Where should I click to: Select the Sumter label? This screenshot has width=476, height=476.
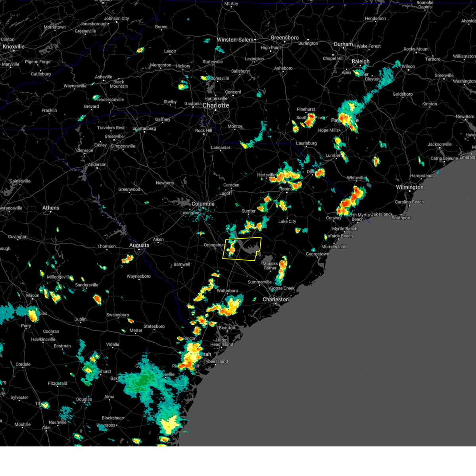pos(249,211)
